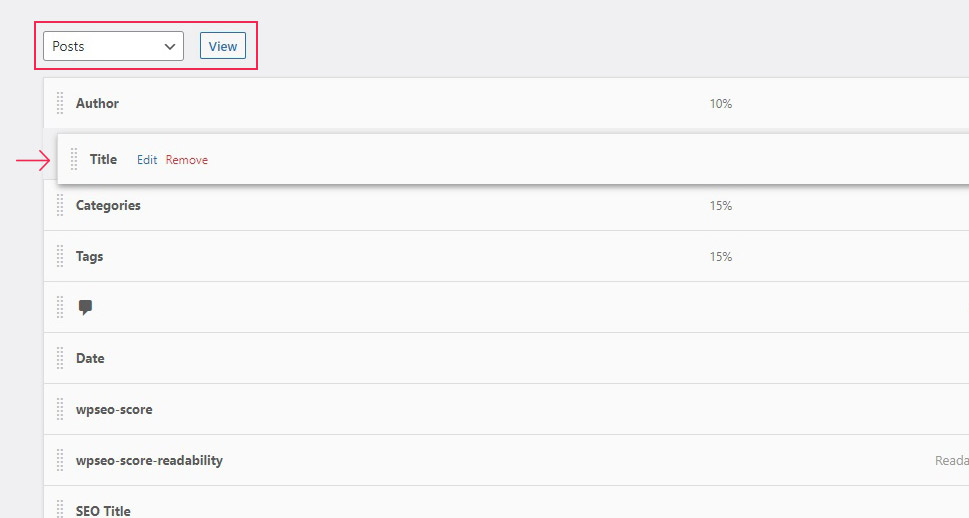969x518 pixels.
Task: Click the comments speech bubble icon
Action: tap(85, 307)
